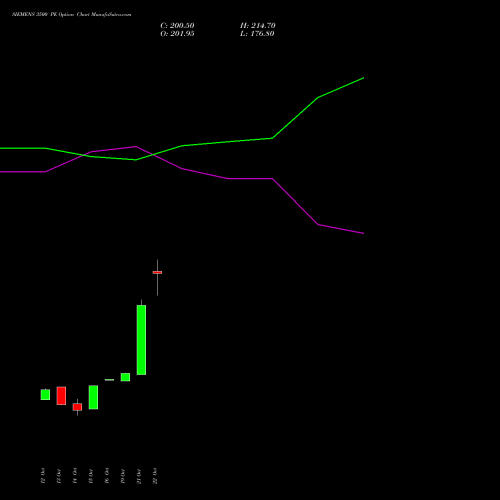Click the high price value 214.70

[x=263, y=26]
